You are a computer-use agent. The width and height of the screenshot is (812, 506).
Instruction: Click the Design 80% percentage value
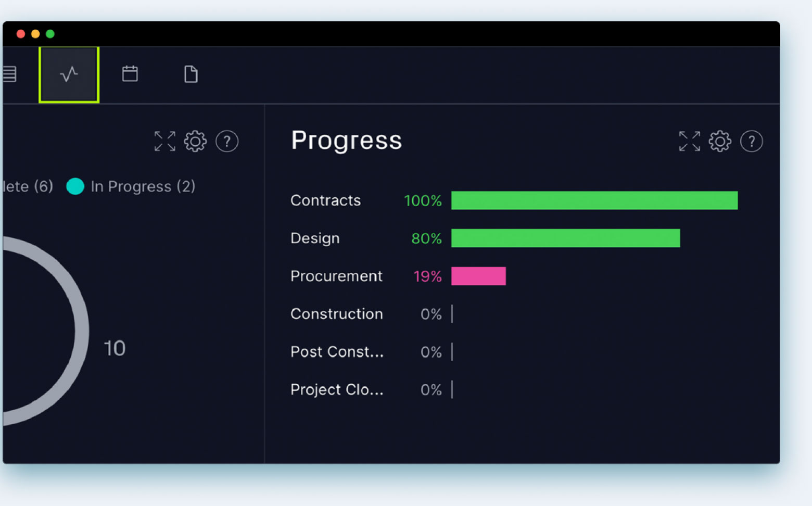[427, 238]
